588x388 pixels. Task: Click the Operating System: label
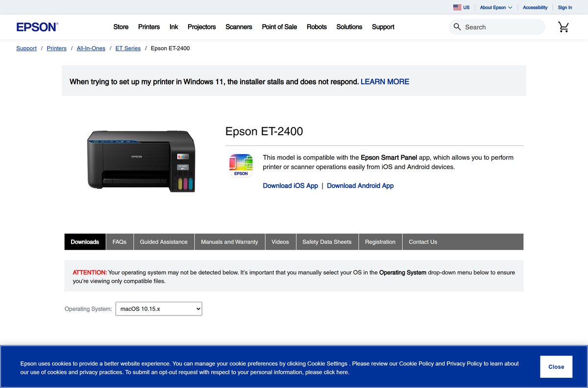tap(88, 309)
